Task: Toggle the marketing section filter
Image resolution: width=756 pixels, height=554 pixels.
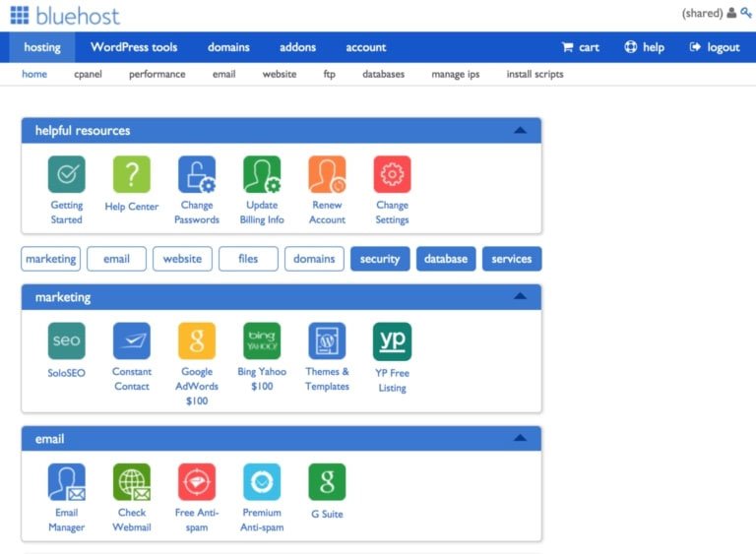Action: pyautogui.click(x=50, y=259)
